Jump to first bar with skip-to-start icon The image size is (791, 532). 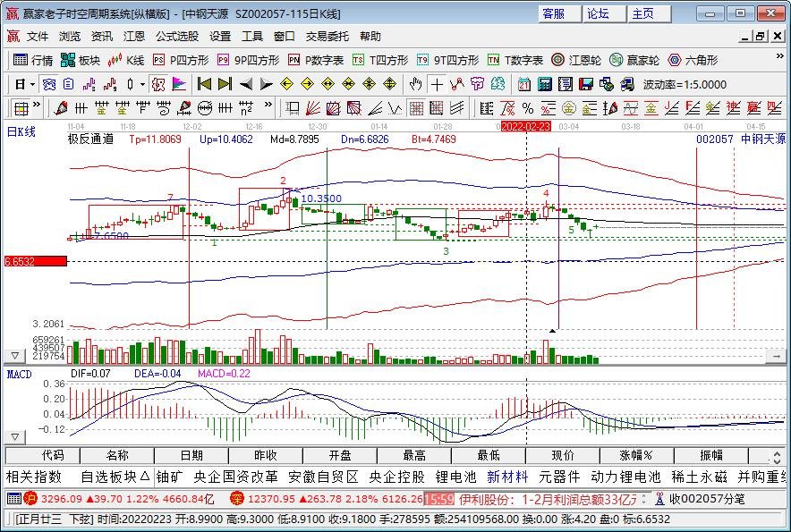[204, 84]
